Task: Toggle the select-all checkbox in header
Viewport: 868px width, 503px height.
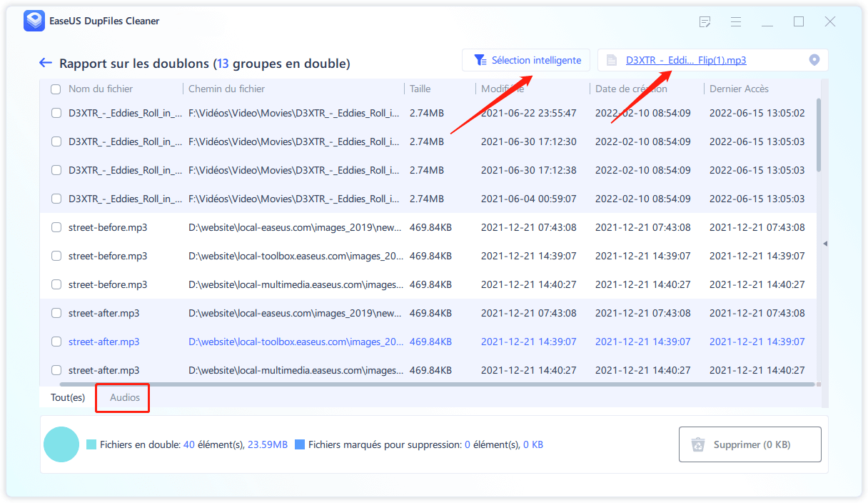Action: point(56,89)
